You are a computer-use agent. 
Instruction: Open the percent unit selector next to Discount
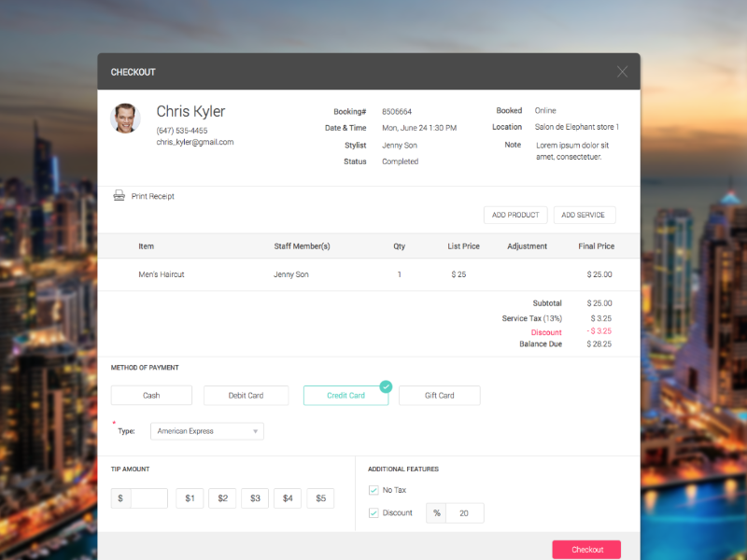[x=436, y=512]
